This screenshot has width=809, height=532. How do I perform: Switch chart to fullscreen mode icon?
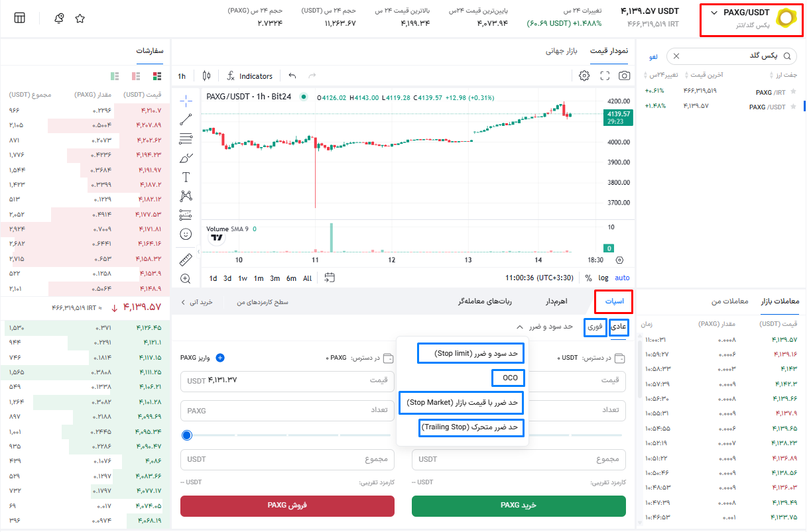point(604,76)
